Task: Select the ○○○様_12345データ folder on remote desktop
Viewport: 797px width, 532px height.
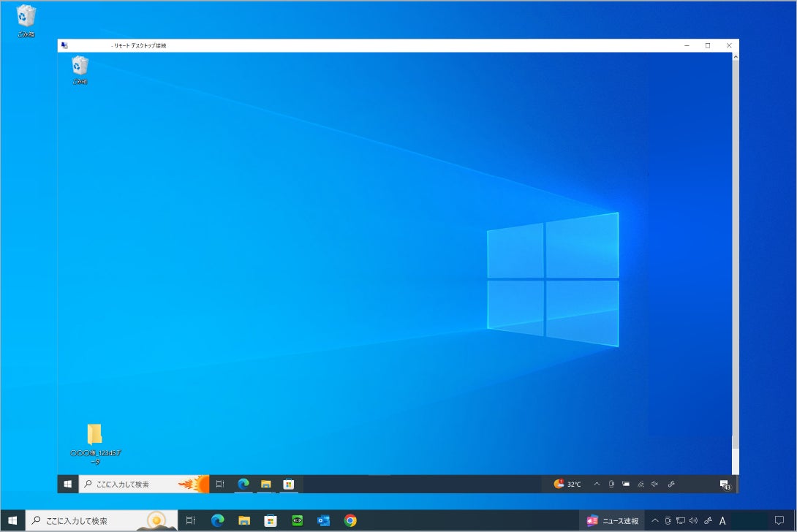Action: (95, 444)
